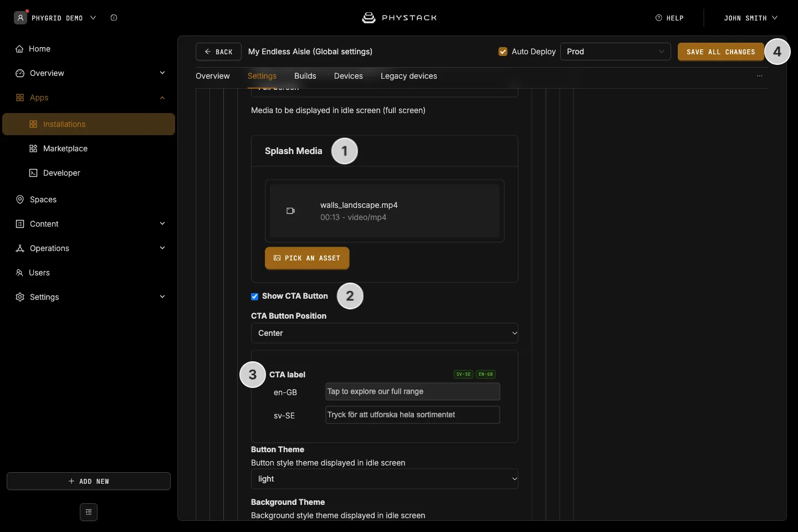Click the Apps grid icon

tap(20, 98)
